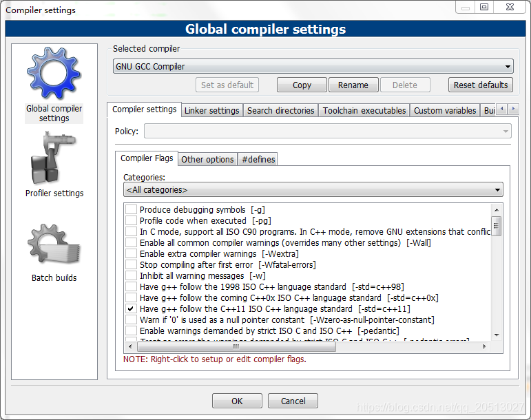Enable Profile code when executed [-pg]
The height and width of the screenshot is (420, 531).
[131, 220]
